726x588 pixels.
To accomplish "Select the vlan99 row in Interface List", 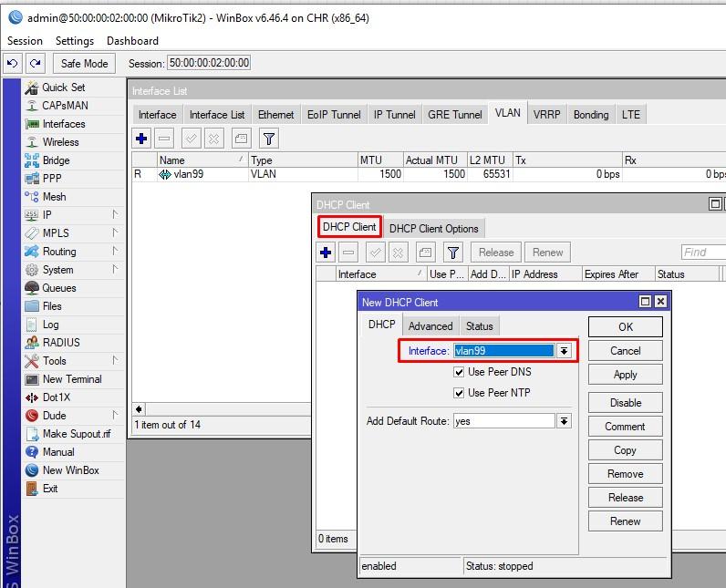I will [x=429, y=174].
